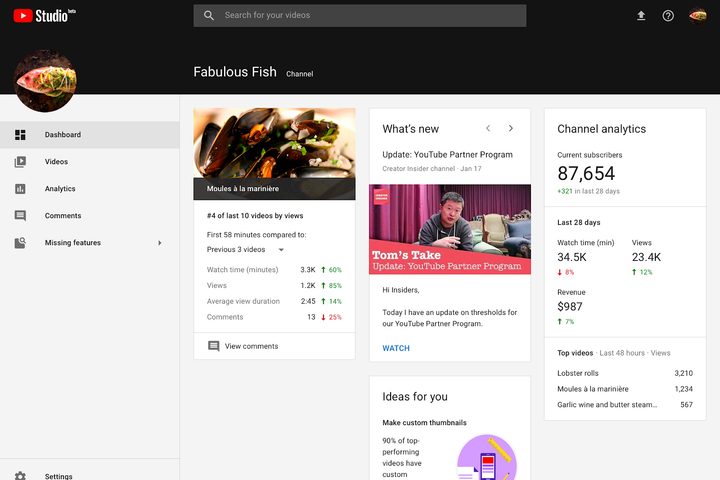This screenshot has height=480, width=720.
Task: Click the Average view duration 2:45 stat
Action: (x=274, y=301)
